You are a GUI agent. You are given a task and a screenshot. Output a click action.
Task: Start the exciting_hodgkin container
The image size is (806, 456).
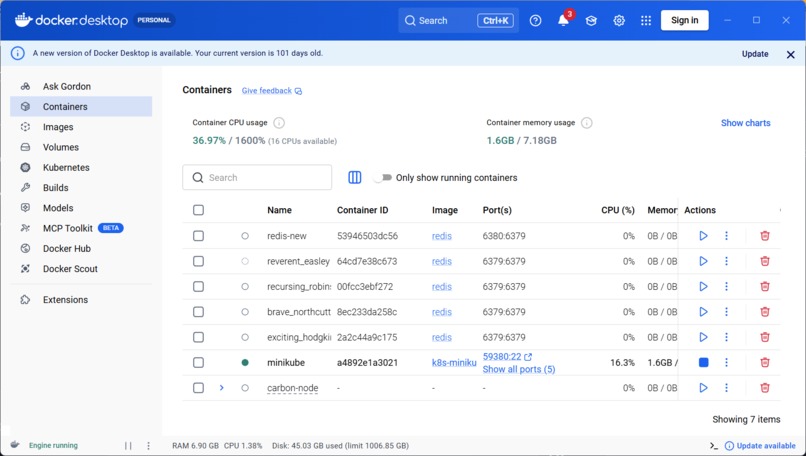703,337
